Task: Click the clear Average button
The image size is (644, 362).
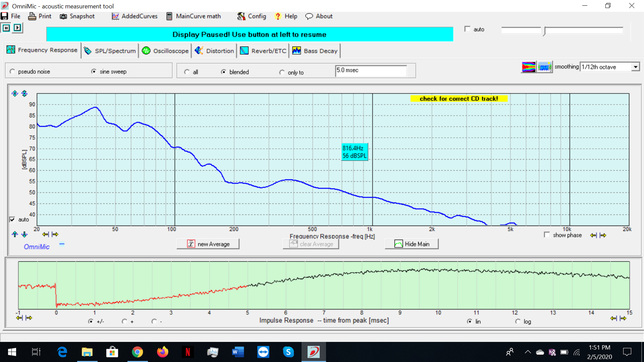Action: pyautogui.click(x=311, y=244)
